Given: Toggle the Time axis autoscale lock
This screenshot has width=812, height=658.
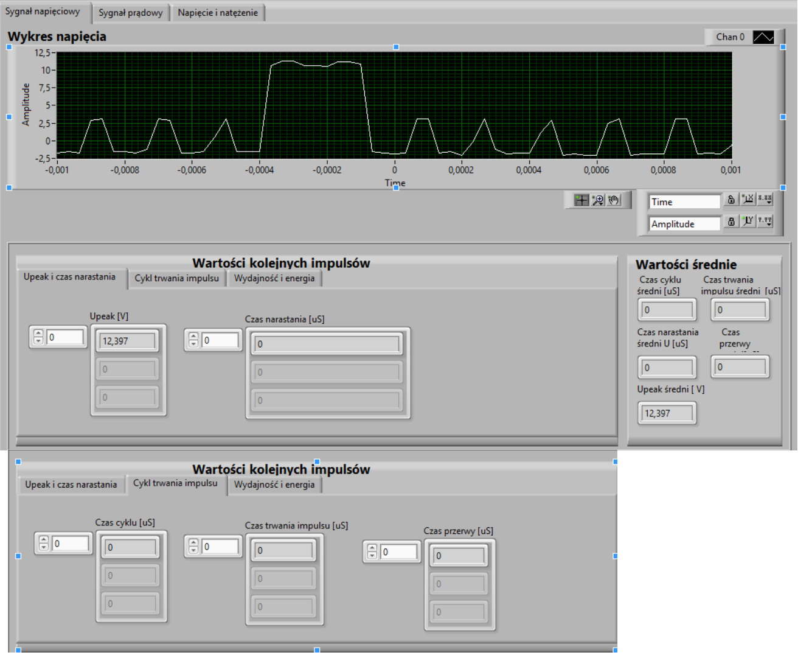Looking at the screenshot, I should (731, 199).
